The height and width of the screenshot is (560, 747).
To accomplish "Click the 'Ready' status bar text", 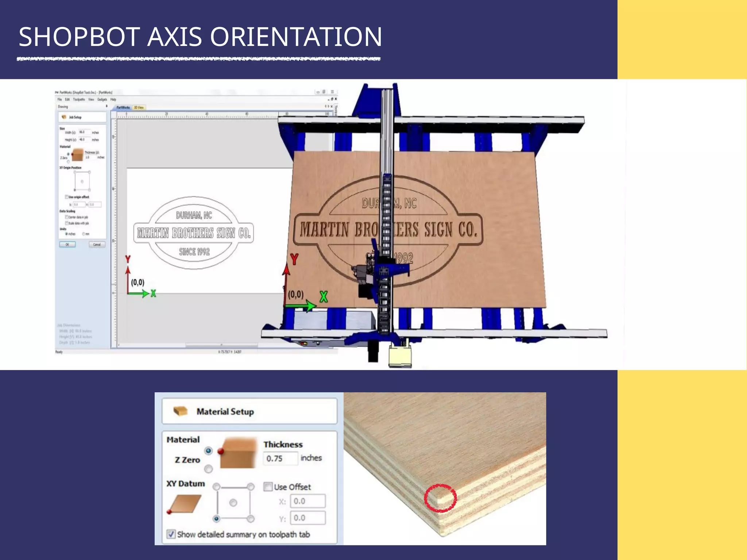I will pos(59,352).
